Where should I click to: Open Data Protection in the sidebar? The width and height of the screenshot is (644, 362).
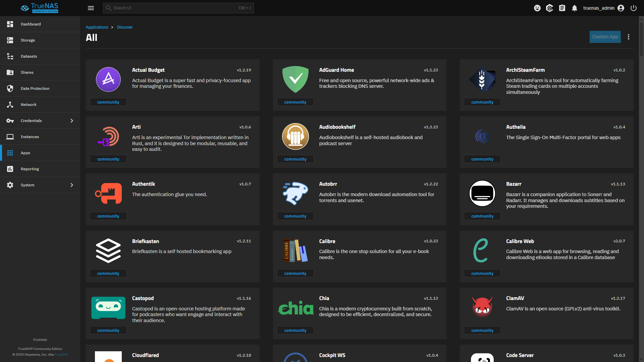point(35,88)
